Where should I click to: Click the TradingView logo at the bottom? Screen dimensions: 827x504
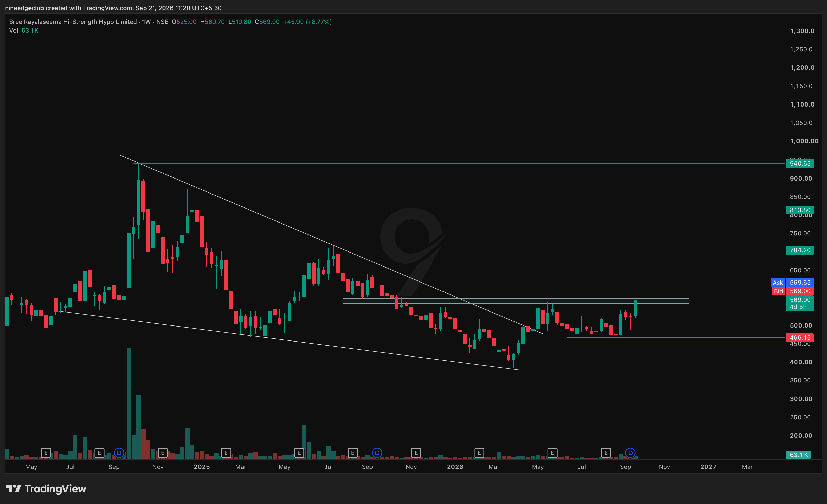pos(46,488)
